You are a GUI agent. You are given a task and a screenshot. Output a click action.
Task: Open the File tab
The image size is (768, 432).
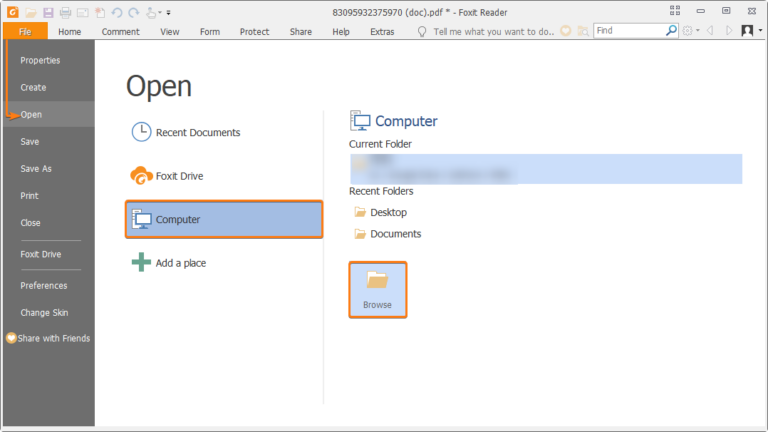tap(25, 31)
